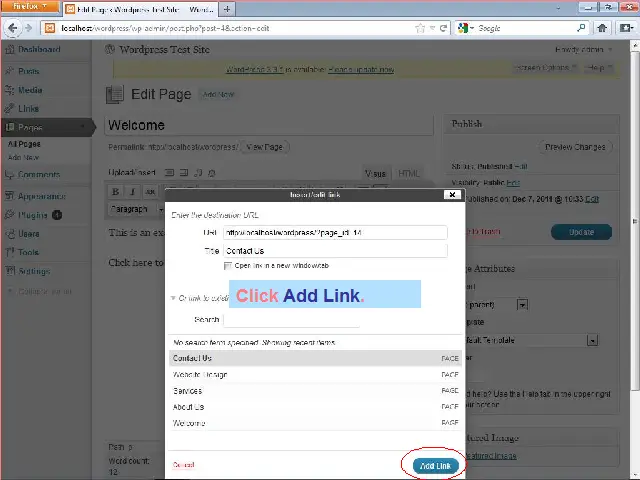
Task: Select About Us page in results
Action: (x=315, y=407)
